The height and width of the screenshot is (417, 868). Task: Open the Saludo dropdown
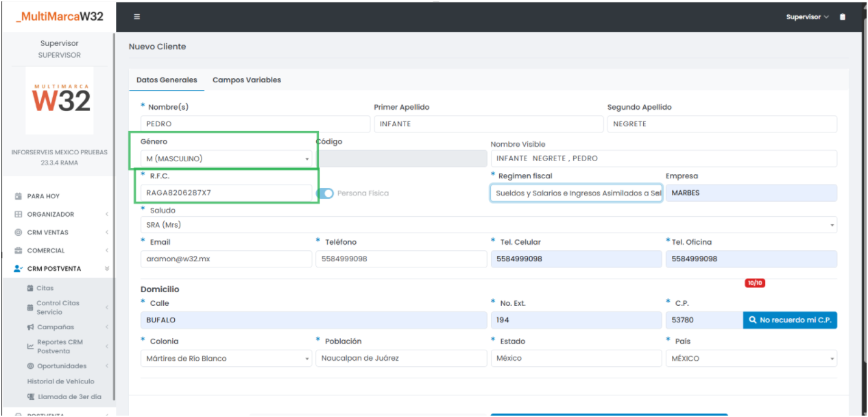tap(488, 225)
